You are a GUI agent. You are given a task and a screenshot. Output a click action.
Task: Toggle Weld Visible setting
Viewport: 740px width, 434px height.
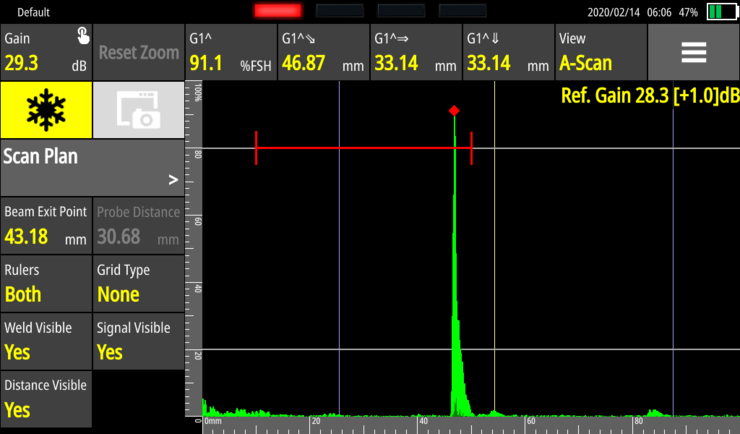[x=46, y=342]
